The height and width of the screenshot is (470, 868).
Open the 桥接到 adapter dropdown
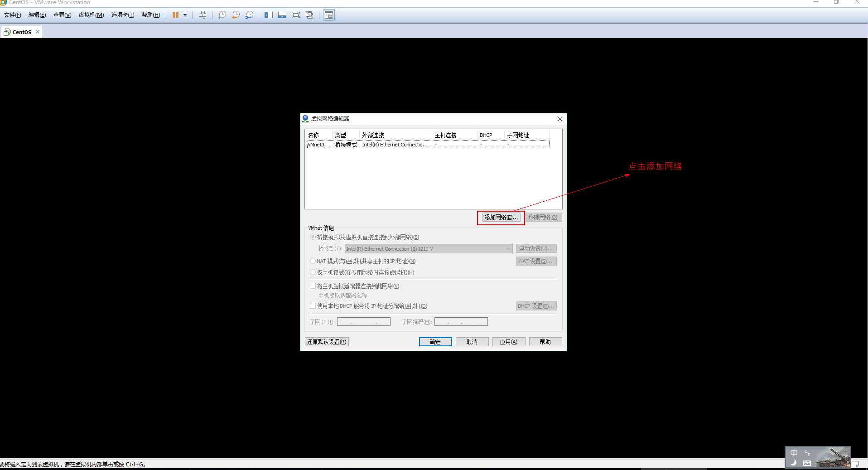tap(429, 248)
